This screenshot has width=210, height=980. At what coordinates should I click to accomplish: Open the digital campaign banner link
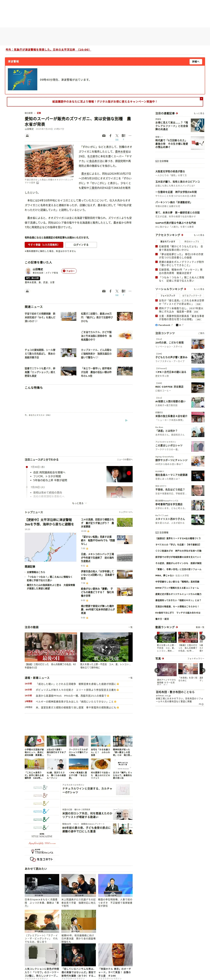(x=105, y=102)
